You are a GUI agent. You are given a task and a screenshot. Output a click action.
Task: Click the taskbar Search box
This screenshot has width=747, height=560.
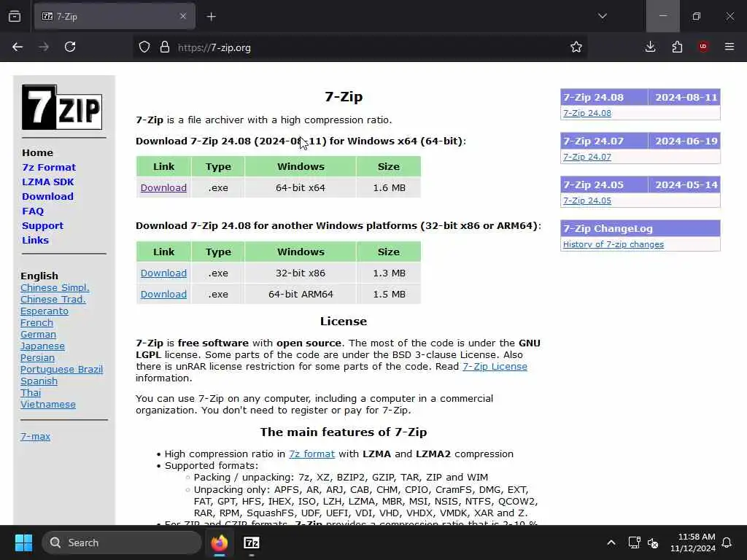point(122,542)
